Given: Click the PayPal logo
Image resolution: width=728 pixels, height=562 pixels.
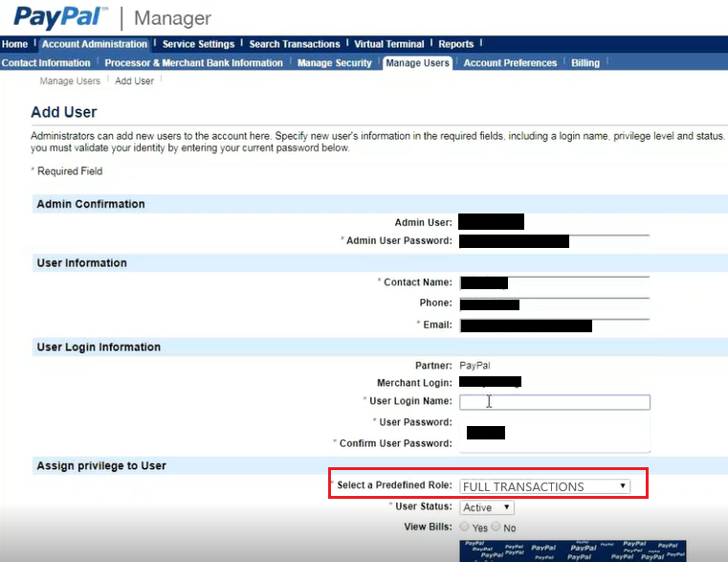Looking at the screenshot, I should pyautogui.click(x=60, y=17).
